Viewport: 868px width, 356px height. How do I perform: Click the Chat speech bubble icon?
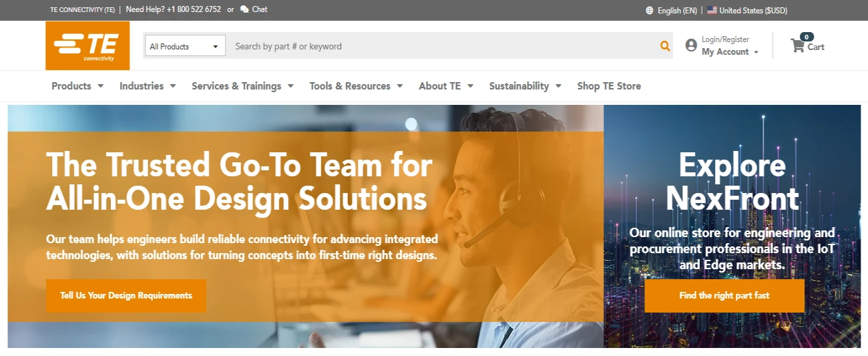[244, 9]
